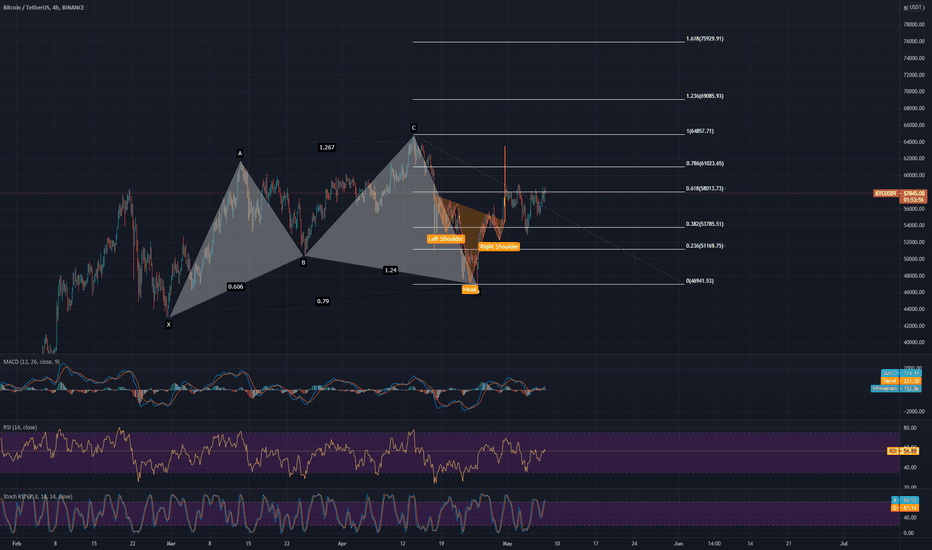Click the USDT currency selector button
The image size is (932, 550).
(915, 7)
